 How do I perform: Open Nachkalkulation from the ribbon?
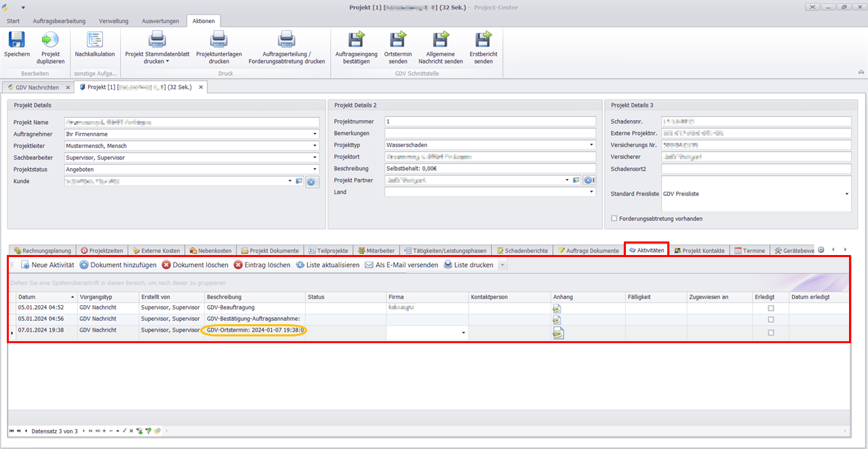point(94,40)
